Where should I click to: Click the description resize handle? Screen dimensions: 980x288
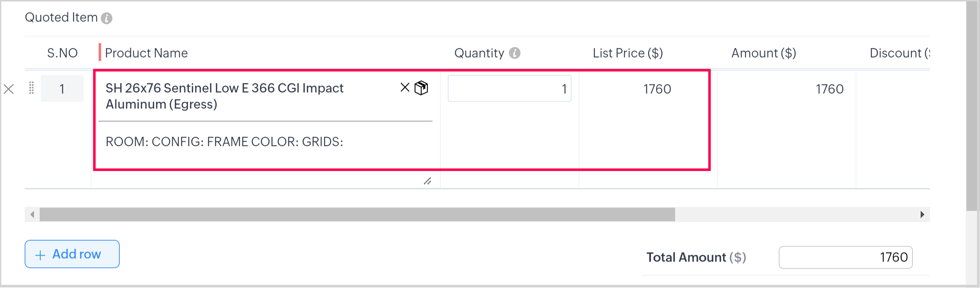coord(427,181)
